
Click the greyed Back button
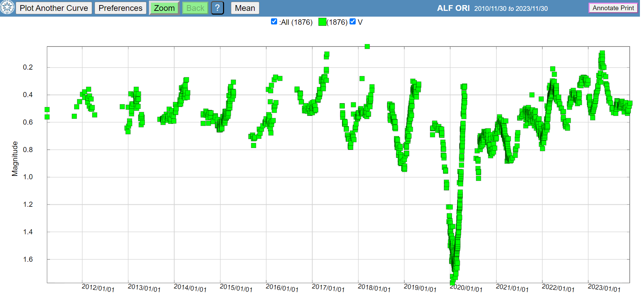195,8
